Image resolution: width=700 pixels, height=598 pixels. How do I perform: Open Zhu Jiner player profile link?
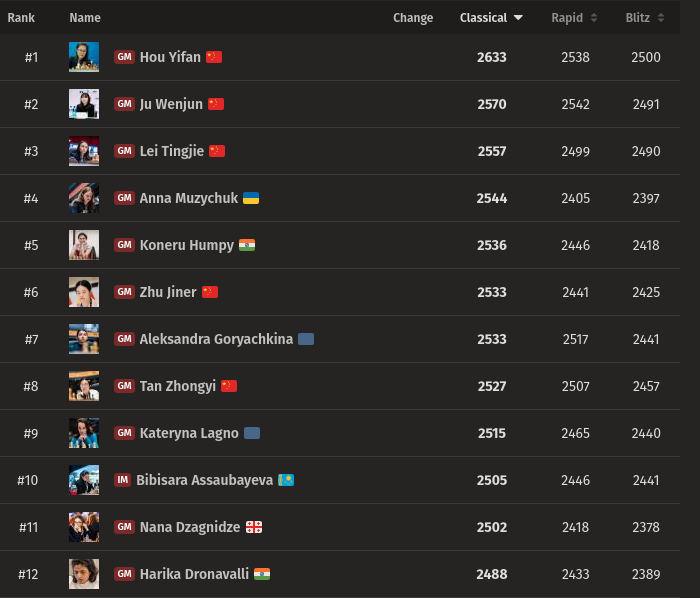tap(168, 292)
